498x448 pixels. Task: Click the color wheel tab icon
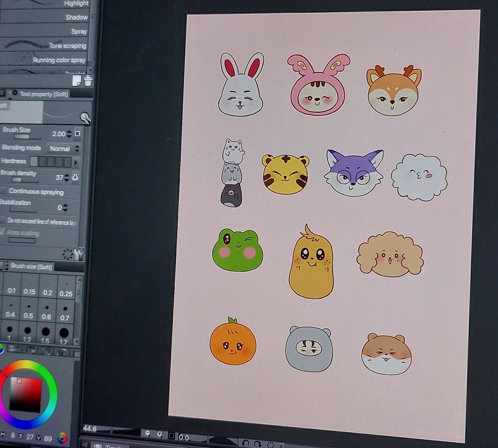(2, 349)
